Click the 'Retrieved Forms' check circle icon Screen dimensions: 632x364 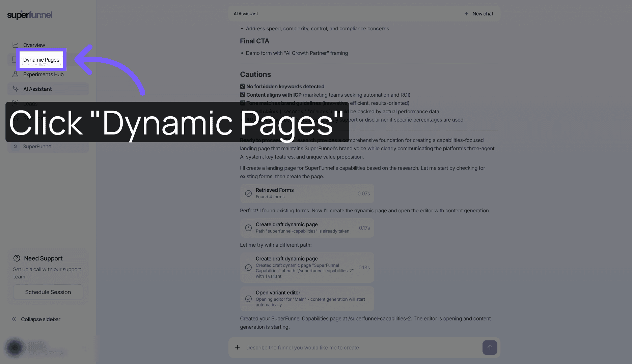[x=248, y=193]
